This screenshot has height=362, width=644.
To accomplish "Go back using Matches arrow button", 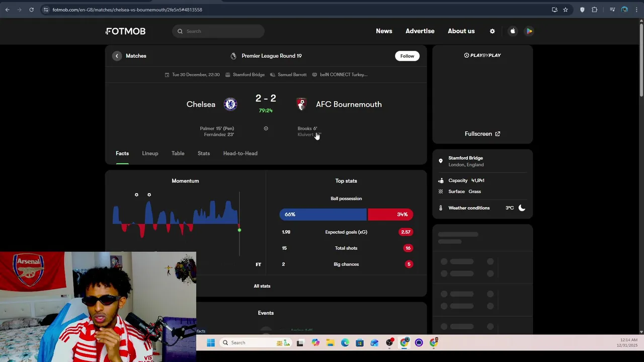I will tap(117, 56).
